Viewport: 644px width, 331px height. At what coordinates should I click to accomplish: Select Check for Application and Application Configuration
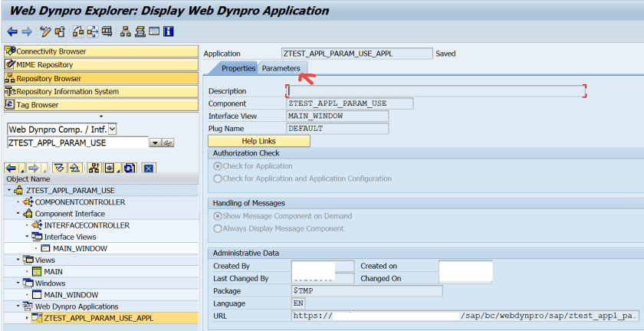pos(218,179)
